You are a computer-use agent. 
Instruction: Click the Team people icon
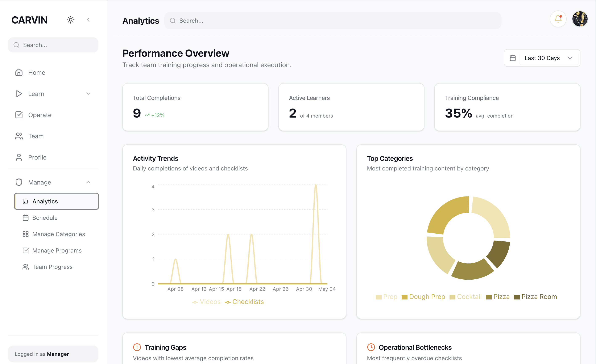(19, 136)
